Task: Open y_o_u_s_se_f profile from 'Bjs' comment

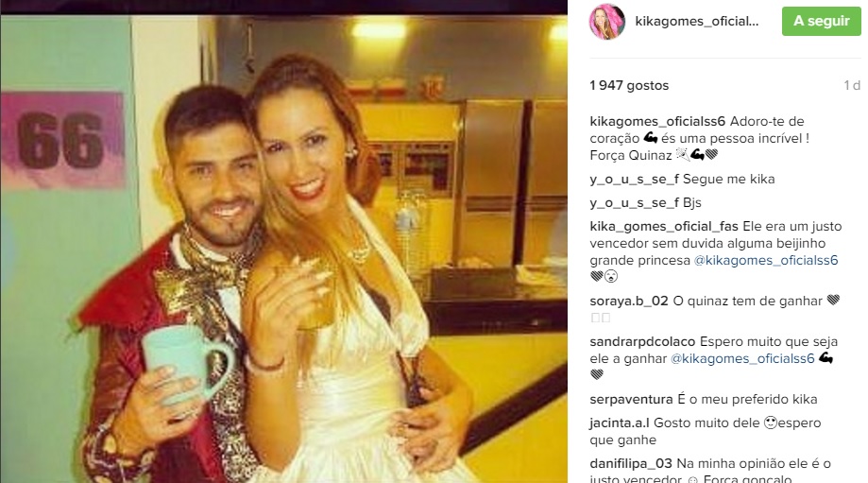Action: tap(635, 202)
